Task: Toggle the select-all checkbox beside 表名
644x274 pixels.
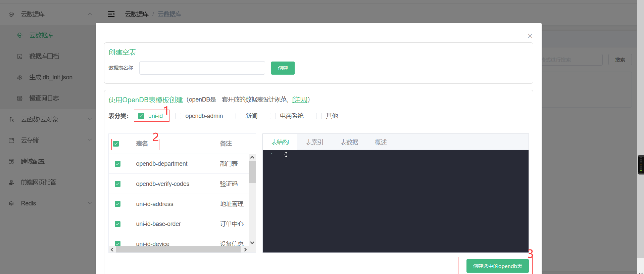Action: pyautogui.click(x=116, y=144)
